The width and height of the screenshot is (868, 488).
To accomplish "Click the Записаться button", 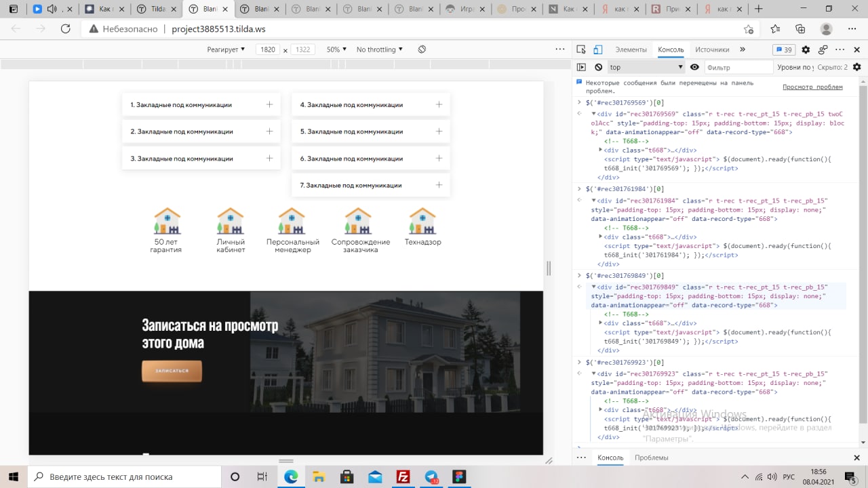I will click(x=172, y=371).
